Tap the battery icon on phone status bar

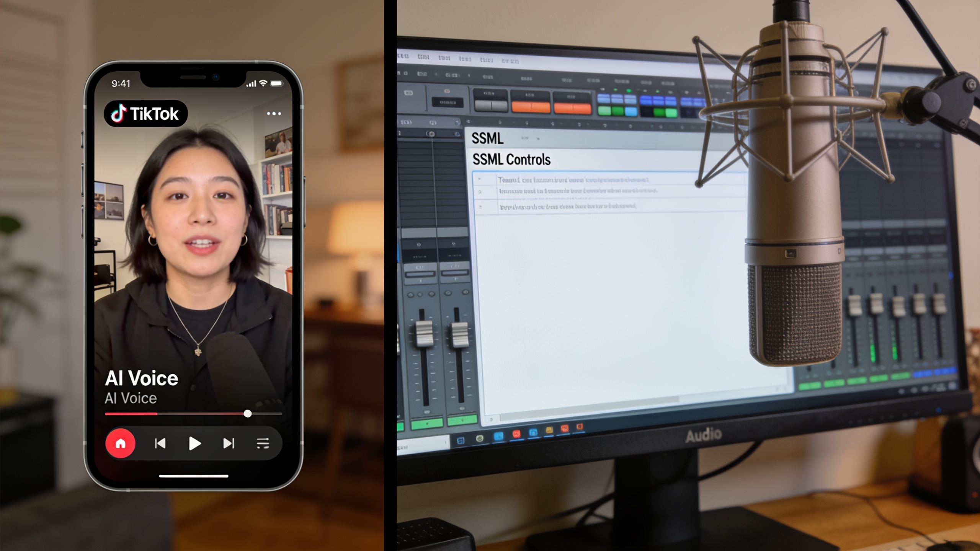276,83
